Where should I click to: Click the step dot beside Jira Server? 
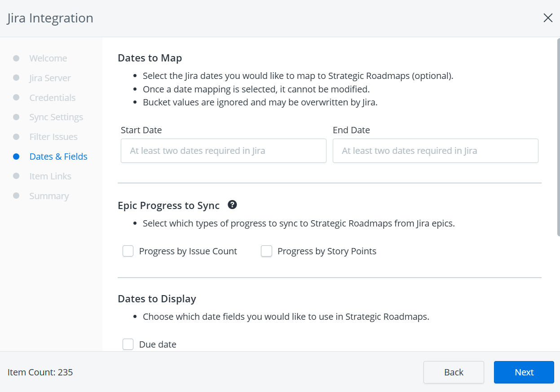pyautogui.click(x=17, y=78)
